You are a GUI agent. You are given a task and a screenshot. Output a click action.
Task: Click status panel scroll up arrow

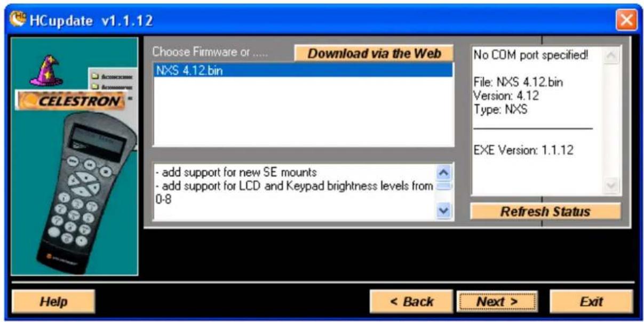click(x=612, y=55)
